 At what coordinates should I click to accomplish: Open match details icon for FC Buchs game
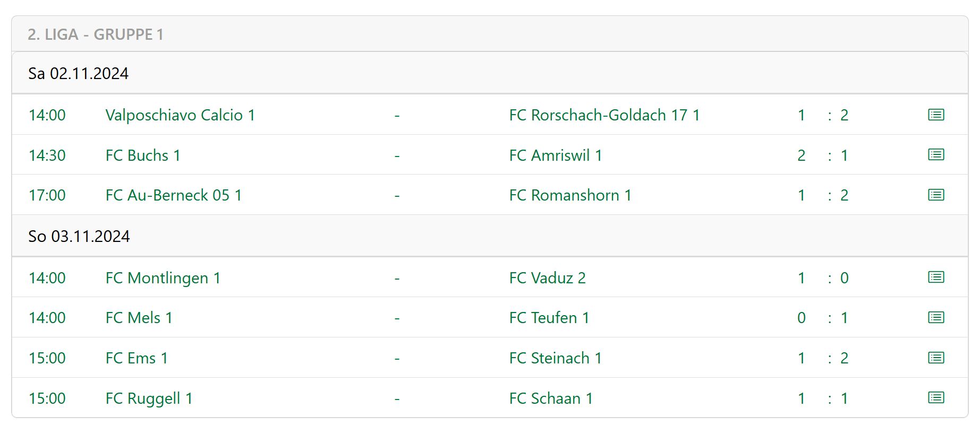[936, 155]
